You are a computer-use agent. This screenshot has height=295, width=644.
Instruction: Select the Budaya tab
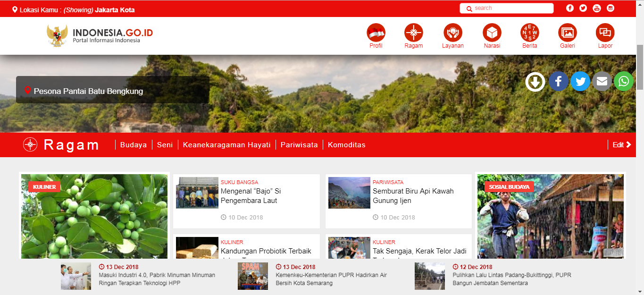pos(134,145)
